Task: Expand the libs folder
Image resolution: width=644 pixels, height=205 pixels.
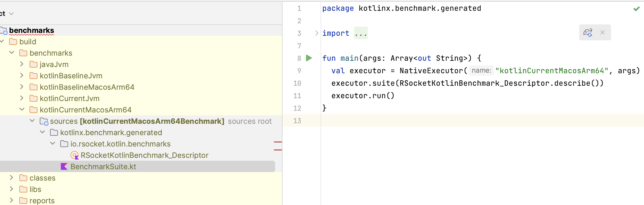Action: click(12, 189)
